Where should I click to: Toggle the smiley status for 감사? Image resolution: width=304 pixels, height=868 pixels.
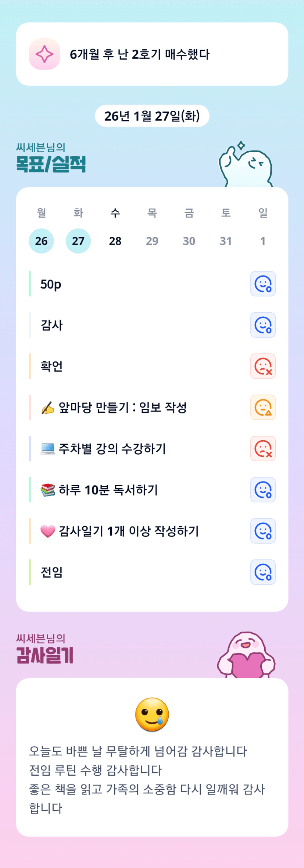(x=263, y=325)
